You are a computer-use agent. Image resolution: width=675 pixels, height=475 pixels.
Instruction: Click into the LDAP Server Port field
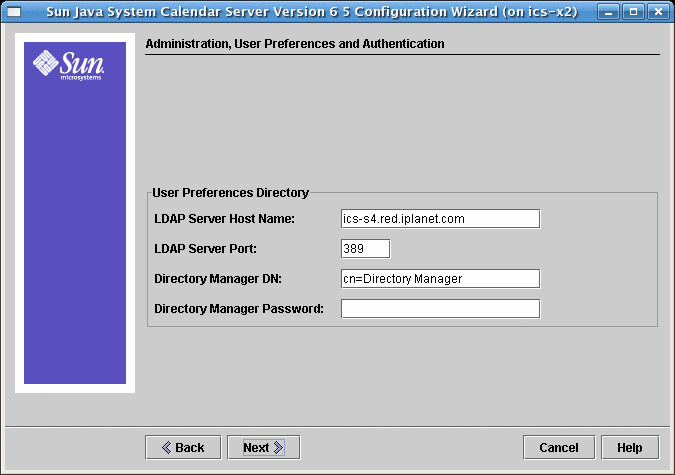[365, 249]
